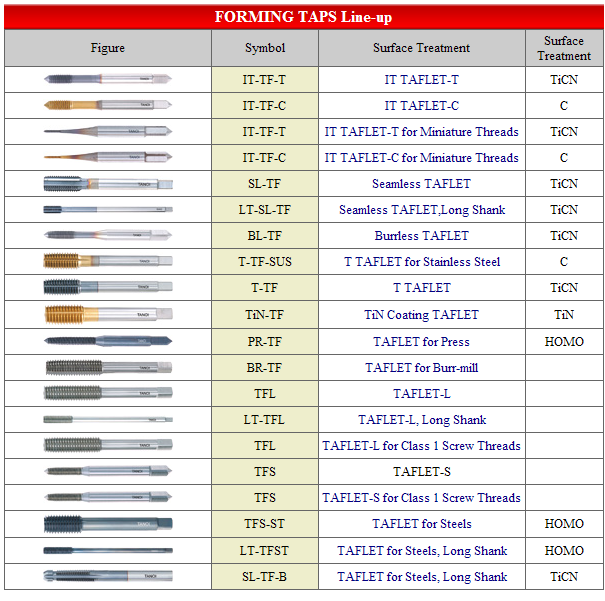Open 'IT TAFLET-T for Miniature Threads' link
The image size is (605, 601).
coord(421,132)
